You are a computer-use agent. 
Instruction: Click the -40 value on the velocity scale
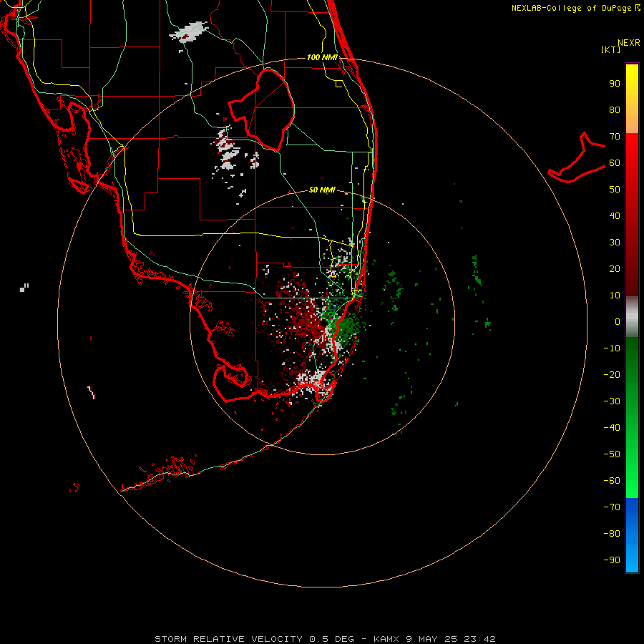pos(612,428)
